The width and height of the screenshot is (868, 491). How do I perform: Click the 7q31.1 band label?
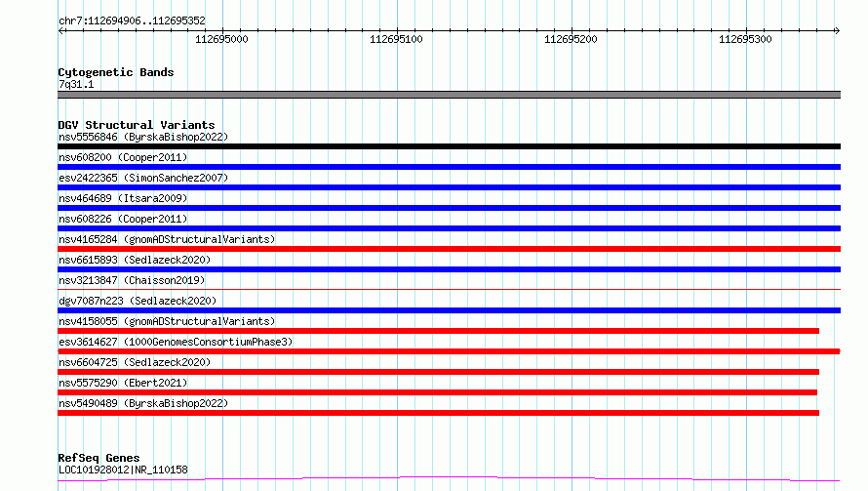pyautogui.click(x=76, y=84)
